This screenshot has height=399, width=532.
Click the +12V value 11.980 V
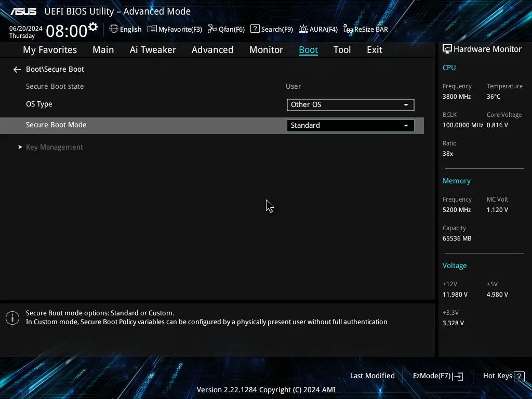tap(455, 295)
